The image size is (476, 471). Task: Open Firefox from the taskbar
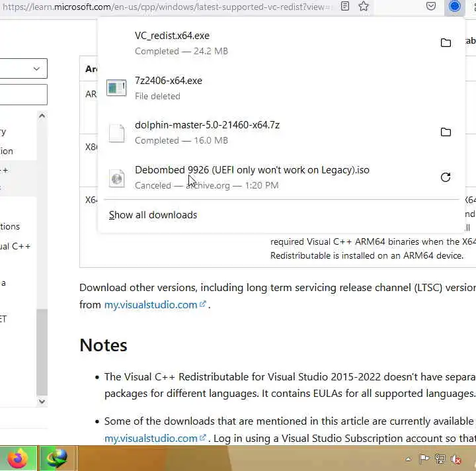click(18, 458)
